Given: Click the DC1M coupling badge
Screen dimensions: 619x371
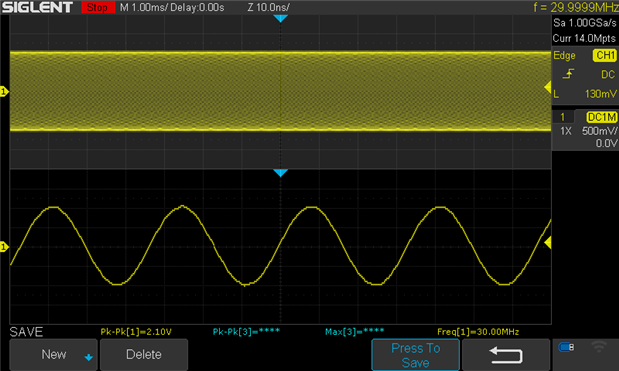Looking at the screenshot, I should 602,117.
